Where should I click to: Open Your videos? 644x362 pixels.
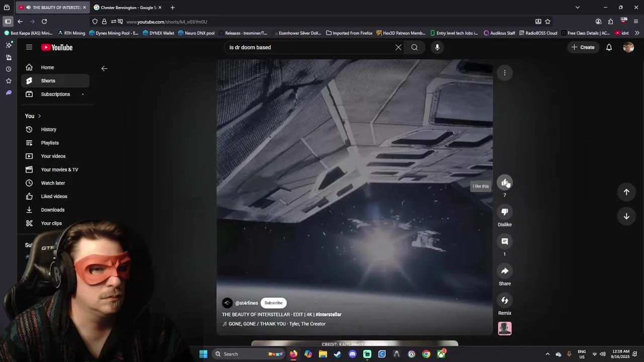click(x=55, y=156)
